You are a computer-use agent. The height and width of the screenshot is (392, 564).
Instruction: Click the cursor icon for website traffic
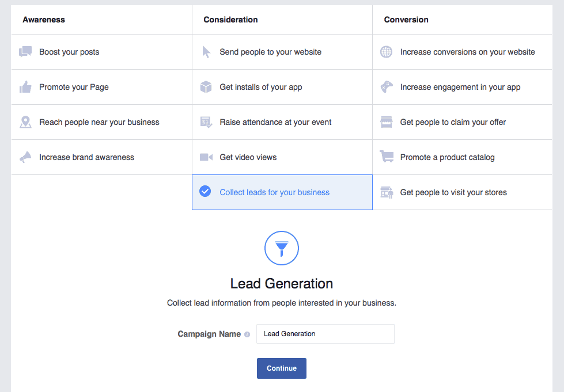(x=206, y=52)
